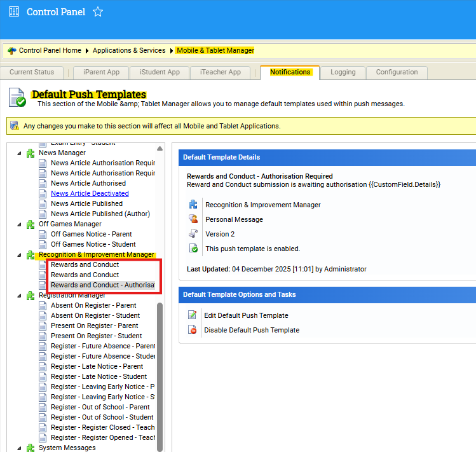Image resolution: width=476 pixels, height=452 pixels.
Task: Open News Article Deactivated template link
Action: [x=90, y=193]
